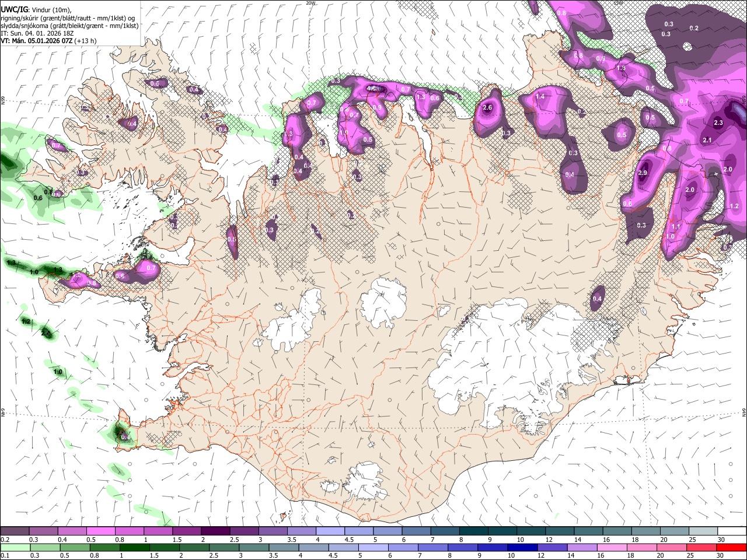Viewport: 747px width, 560px height.
Task: Pick the 0.8 mm green rain legend swatch
Action: click(x=104, y=547)
